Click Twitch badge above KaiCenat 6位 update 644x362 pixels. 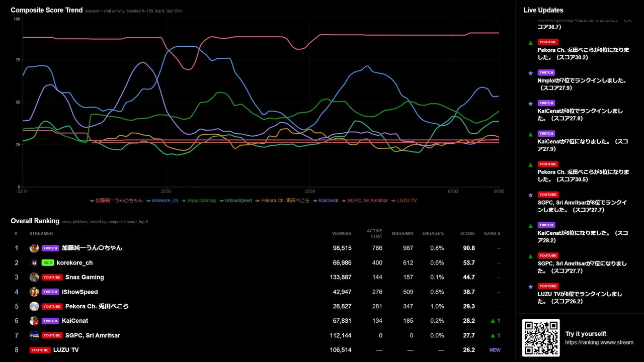tap(546, 225)
